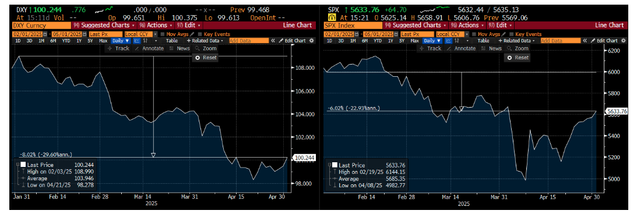Enable Mov Avgs checkbox in SPX chart

pos(474,34)
